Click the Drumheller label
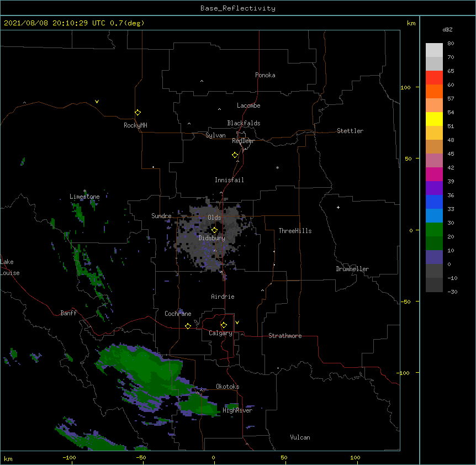The width and height of the screenshot is (476, 465). click(x=352, y=269)
